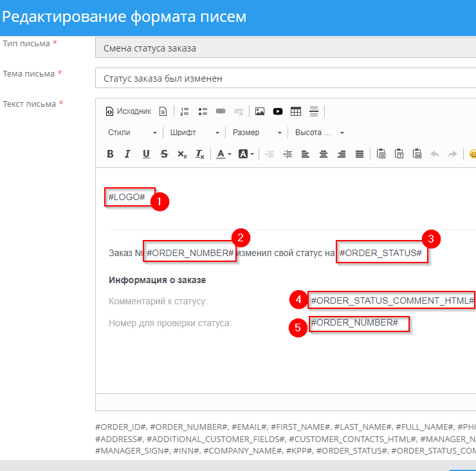Click the Исходник source button

coord(129,111)
